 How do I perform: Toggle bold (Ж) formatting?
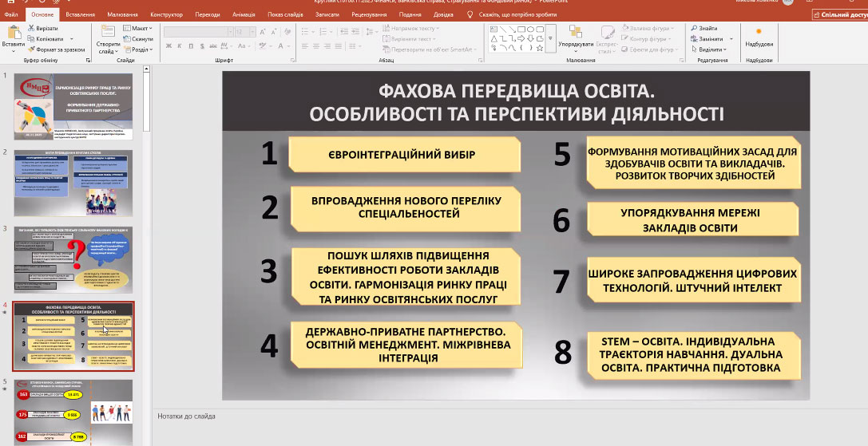coord(169,45)
